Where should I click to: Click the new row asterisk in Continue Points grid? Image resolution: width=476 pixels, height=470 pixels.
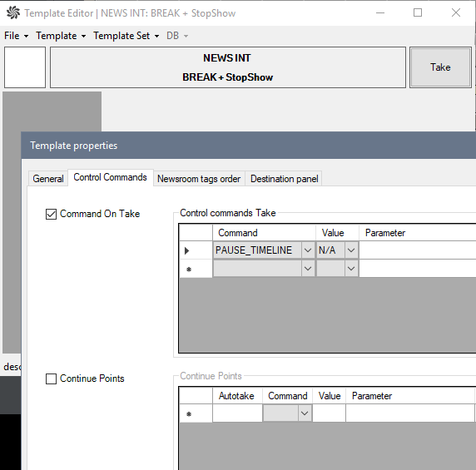click(x=189, y=414)
